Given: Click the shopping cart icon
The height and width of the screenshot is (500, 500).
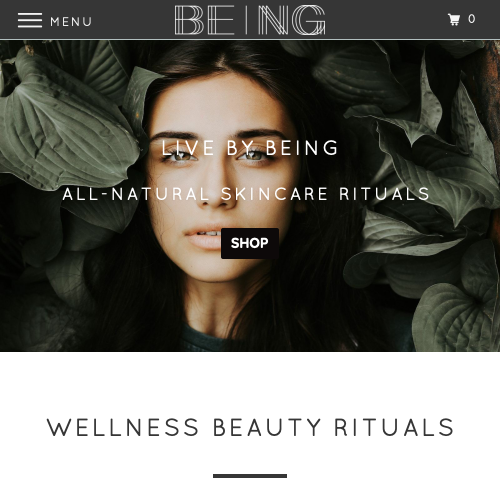Looking at the screenshot, I should pyautogui.click(x=454, y=19).
